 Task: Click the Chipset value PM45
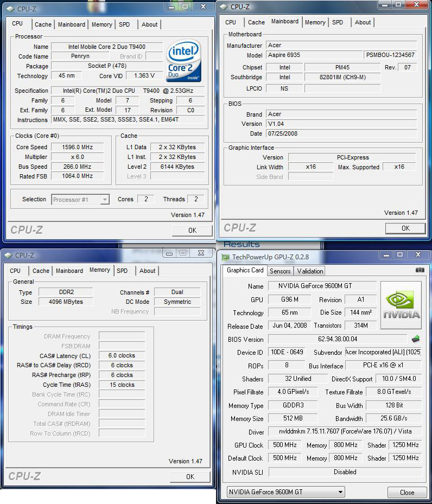(342, 67)
